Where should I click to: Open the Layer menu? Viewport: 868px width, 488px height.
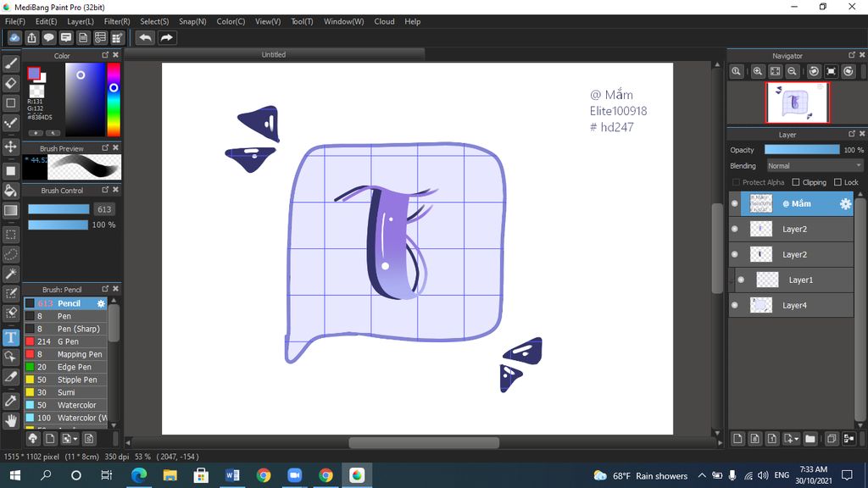tap(81, 21)
